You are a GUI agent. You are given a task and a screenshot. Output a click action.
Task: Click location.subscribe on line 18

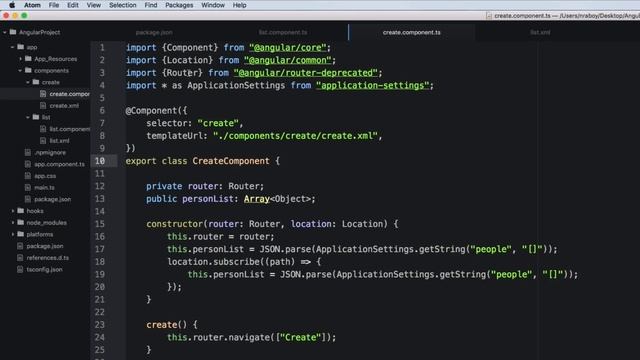click(x=213, y=262)
